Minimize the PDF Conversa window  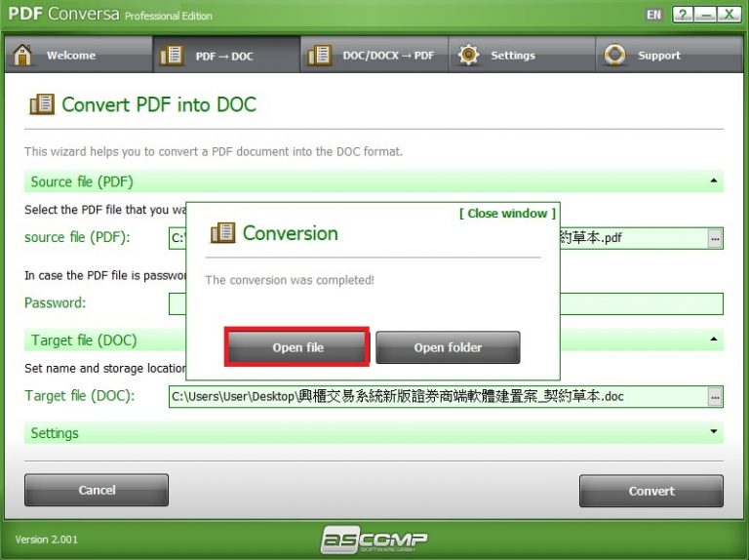706,15
